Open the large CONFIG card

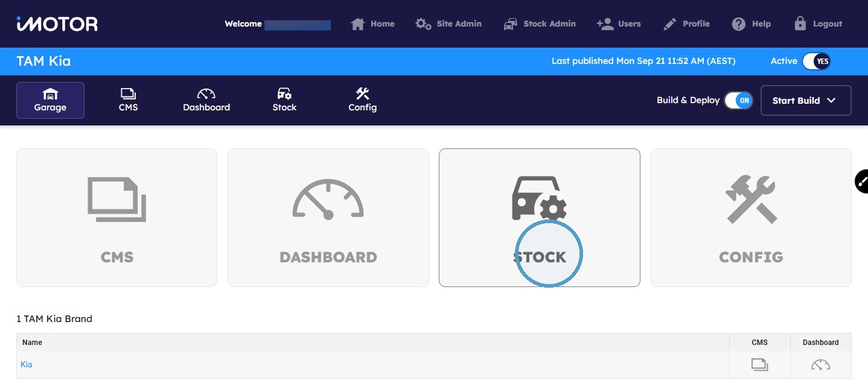(x=751, y=218)
